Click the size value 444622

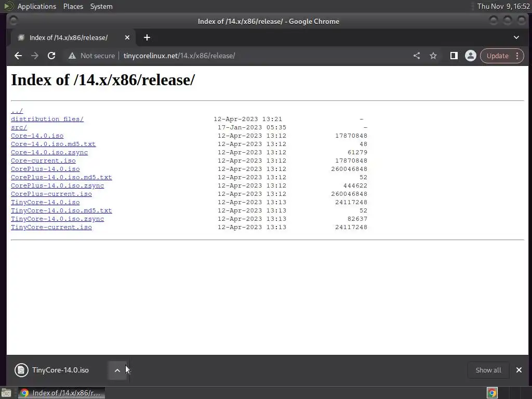355,185
